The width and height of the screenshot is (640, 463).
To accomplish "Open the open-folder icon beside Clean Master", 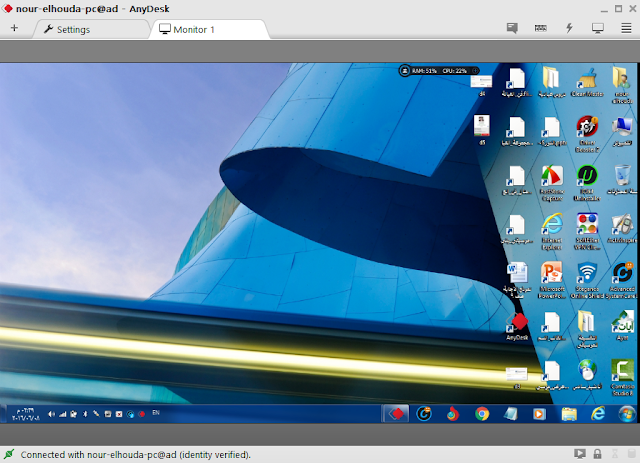I will click(552, 83).
